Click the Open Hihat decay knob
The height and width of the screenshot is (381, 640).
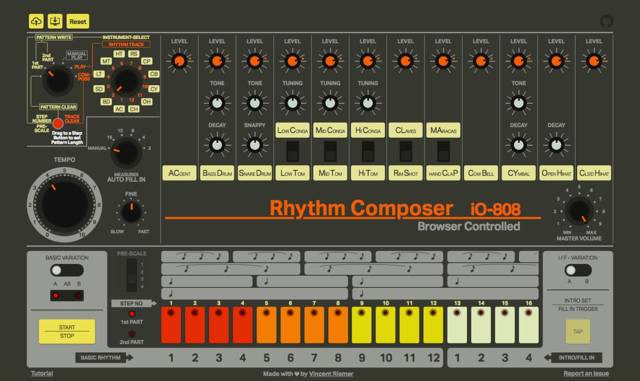pyautogui.click(x=556, y=145)
